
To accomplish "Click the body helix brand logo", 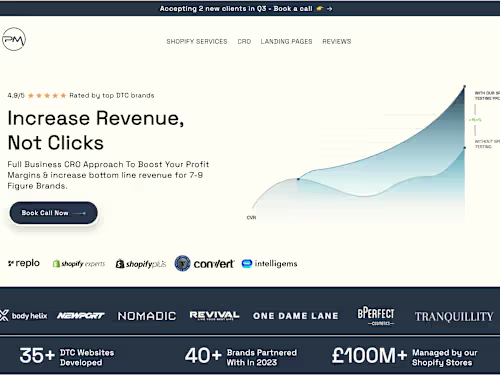I will pyautogui.click(x=24, y=315).
